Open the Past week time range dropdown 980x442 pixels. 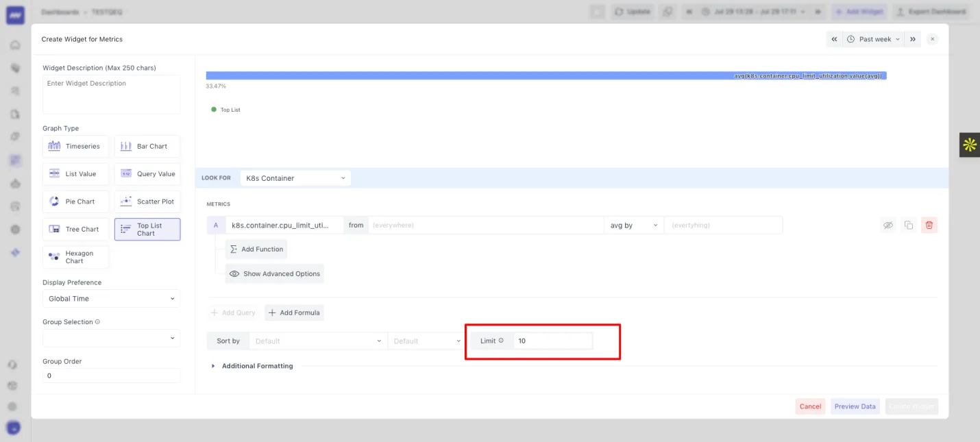pyautogui.click(x=873, y=39)
